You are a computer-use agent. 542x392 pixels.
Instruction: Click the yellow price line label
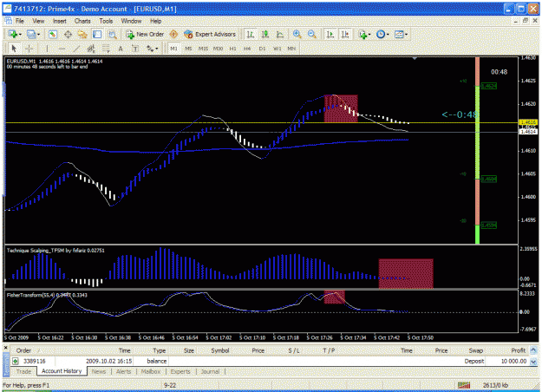[528, 122]
